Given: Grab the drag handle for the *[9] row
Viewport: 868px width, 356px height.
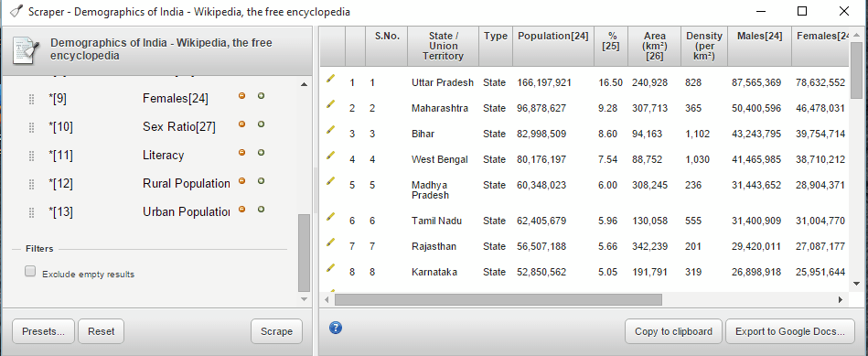Looking at the screenshot, I should click(x=31, y=99).
